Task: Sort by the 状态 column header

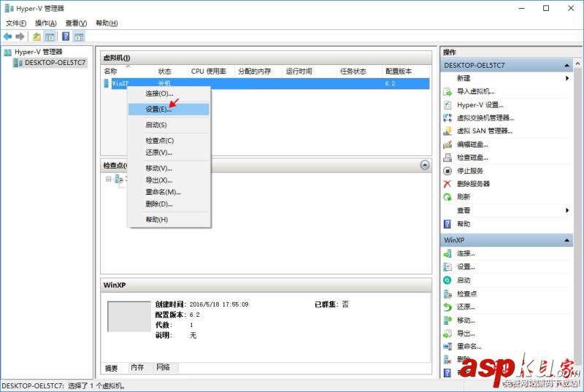Action: tap(171, 71)
